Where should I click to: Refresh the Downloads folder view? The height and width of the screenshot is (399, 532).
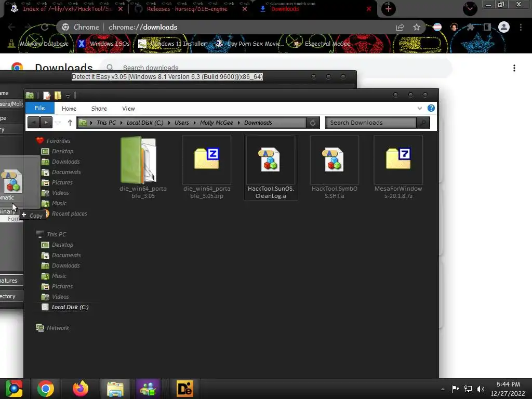pyautogui.click(x=313, y=123)
